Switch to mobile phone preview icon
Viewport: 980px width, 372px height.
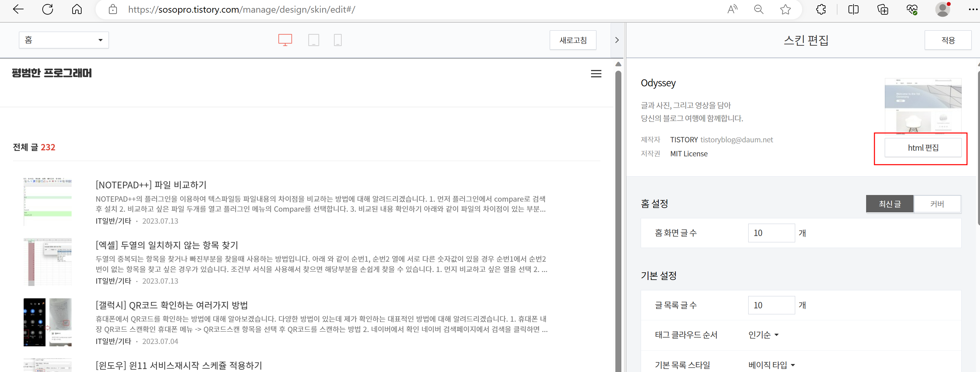coord(337,40)
